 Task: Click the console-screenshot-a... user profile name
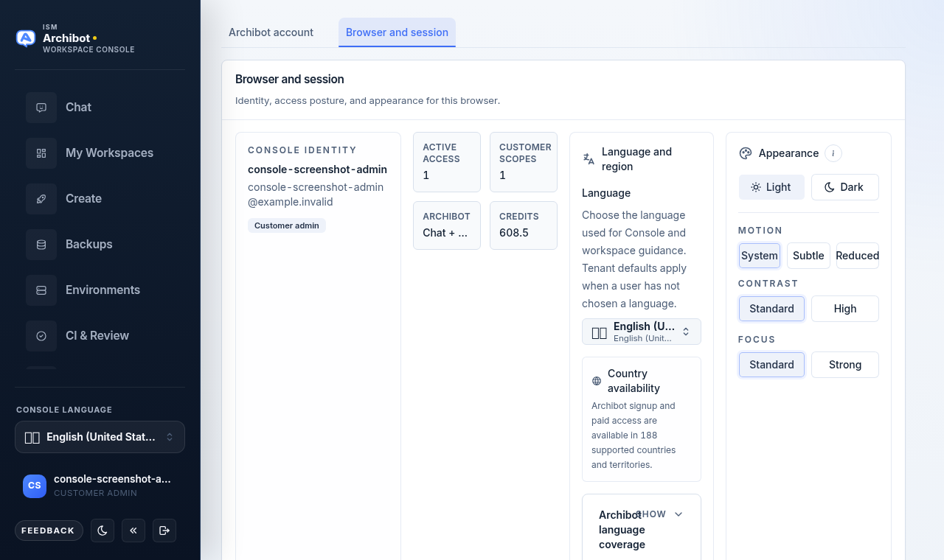click(112, 479)
